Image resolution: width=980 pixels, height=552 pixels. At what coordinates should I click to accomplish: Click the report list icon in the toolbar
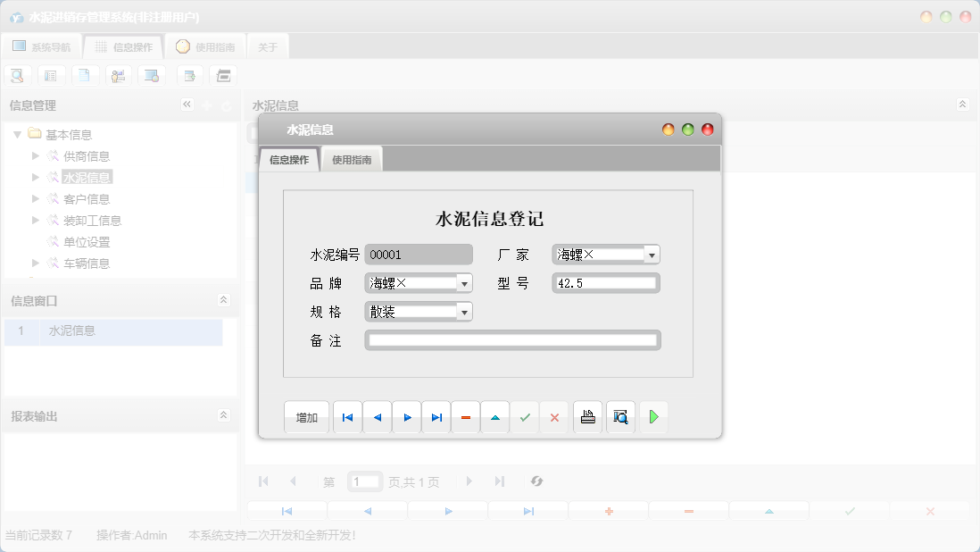click(x=51, y=75)
